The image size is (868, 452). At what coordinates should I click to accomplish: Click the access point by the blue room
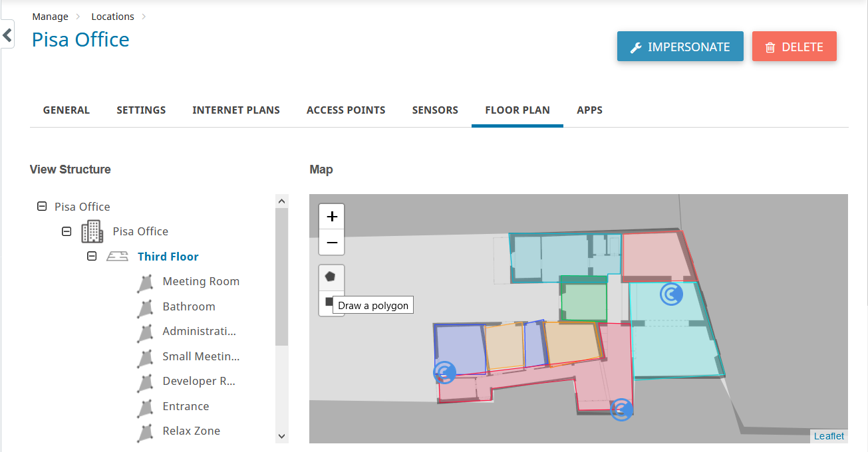(444, 372)
